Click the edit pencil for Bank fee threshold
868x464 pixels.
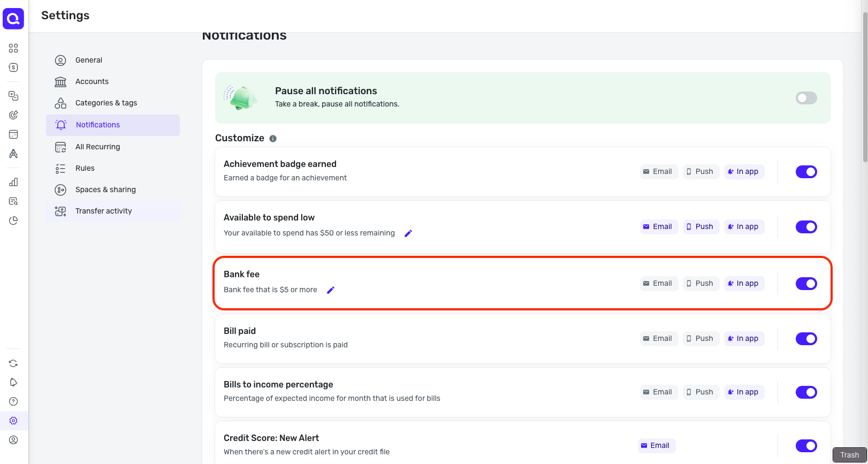331,290
